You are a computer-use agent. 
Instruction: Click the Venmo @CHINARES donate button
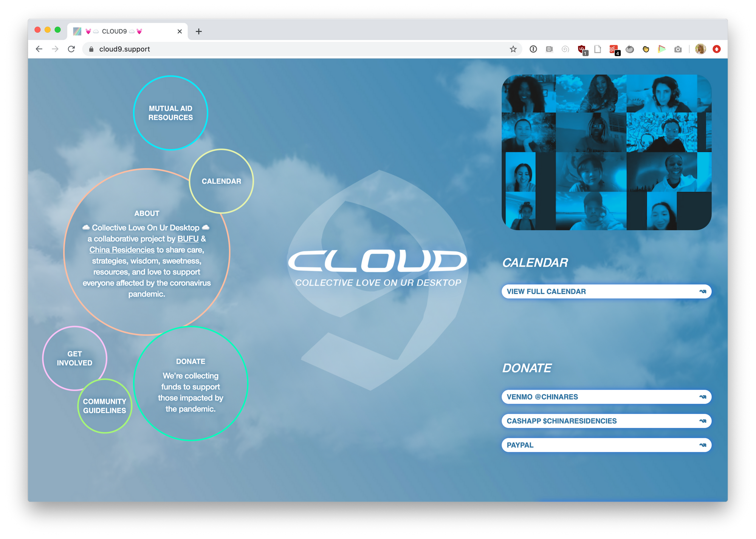click(x=606, y=397)
